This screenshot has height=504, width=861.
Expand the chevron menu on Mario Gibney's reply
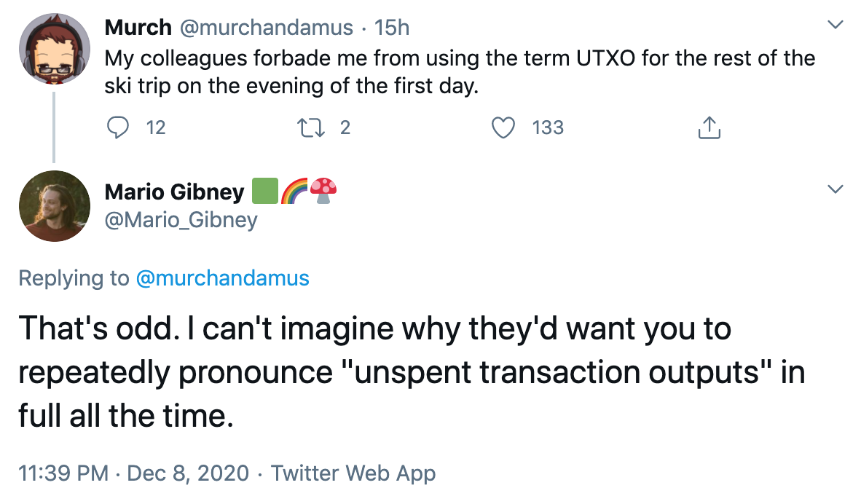click(x=836, y=189)
